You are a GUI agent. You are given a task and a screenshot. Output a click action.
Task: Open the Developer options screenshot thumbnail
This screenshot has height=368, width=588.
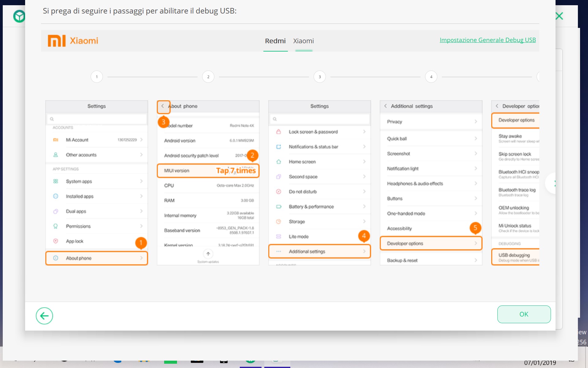point(515,183)
